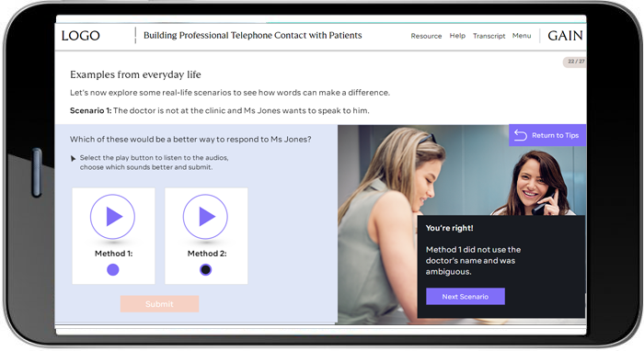Click the Submit button
The image size is (644, 351).
pyautogui.click(x=159, y=304)
